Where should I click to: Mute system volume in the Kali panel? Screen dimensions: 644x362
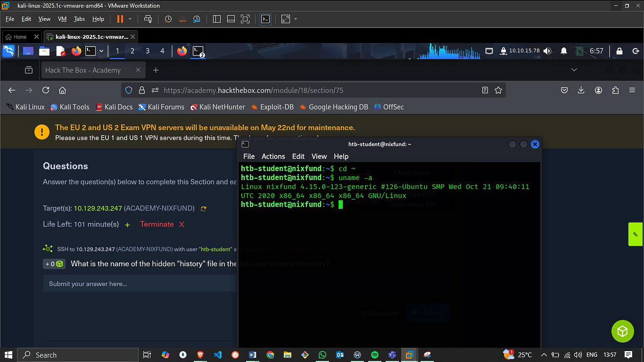point(547,51)
